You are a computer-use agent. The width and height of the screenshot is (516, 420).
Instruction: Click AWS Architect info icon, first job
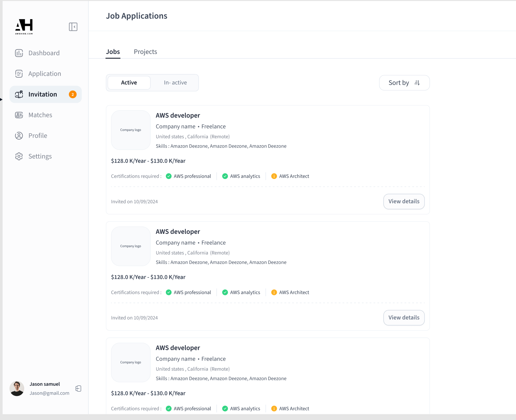pos(274,176)
